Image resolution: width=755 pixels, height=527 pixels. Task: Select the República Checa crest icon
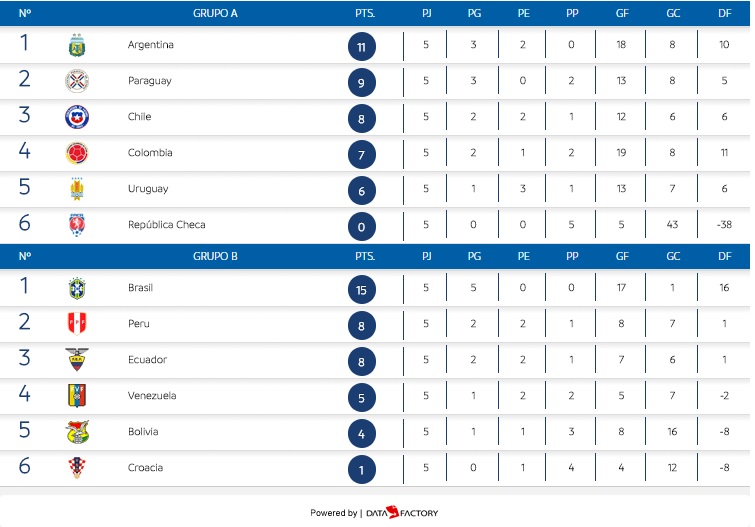click(x=77, y=225)
